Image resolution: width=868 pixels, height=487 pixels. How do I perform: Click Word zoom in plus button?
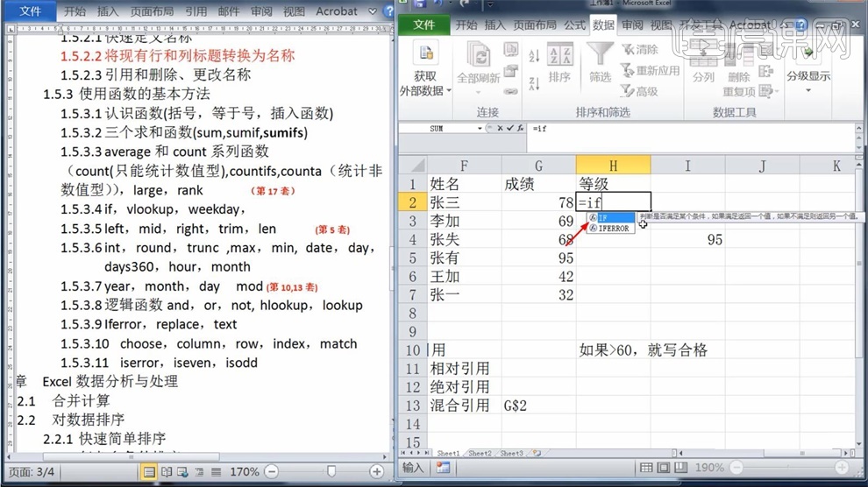click(376, 471)
